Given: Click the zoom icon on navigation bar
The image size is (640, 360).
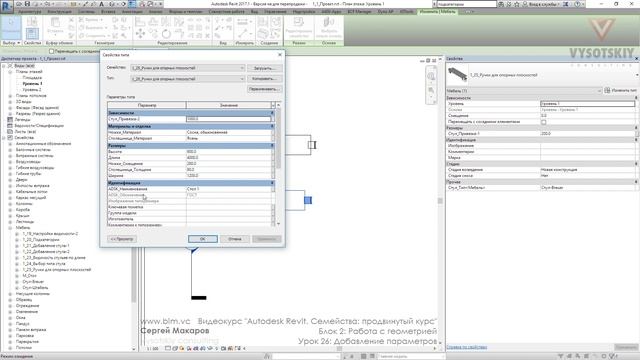Looking at the screenshot, I should (x=431, y=91).
